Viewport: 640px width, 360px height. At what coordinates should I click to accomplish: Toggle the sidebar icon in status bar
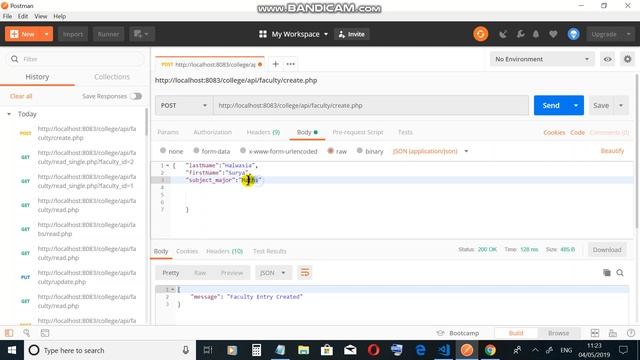[9, 333]
